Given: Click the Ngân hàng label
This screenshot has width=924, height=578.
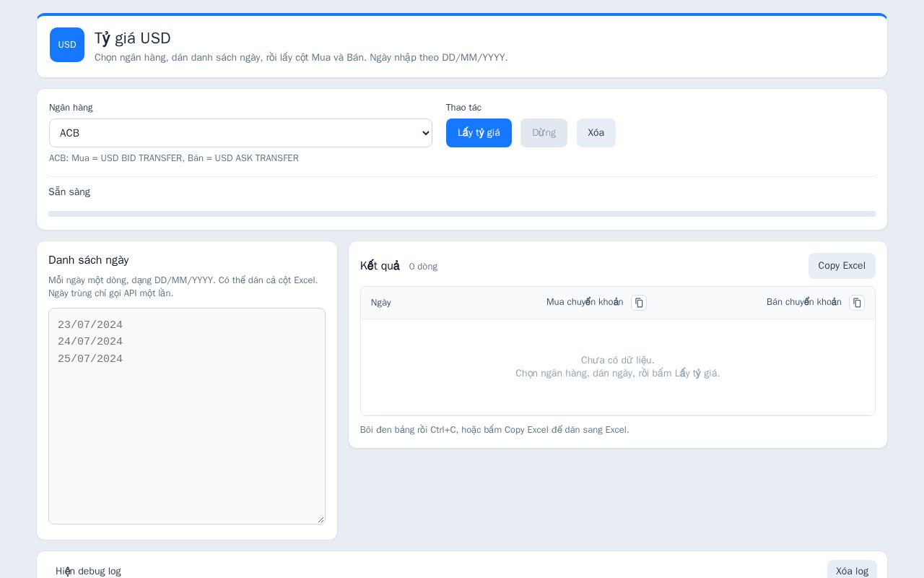Looking at the screenshot, I should (71, 108).
